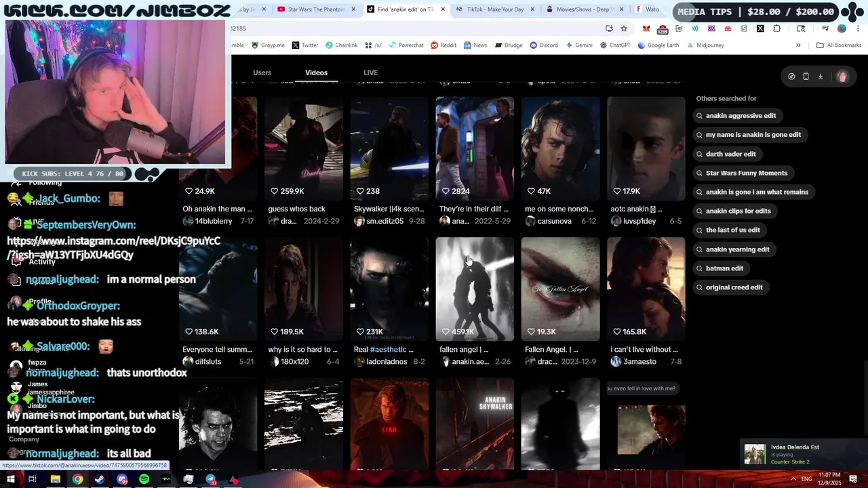The image size is (868, 488).
Task: Close the Find 'anakin edit' on TikTok tab
Action: pos(443,9)
